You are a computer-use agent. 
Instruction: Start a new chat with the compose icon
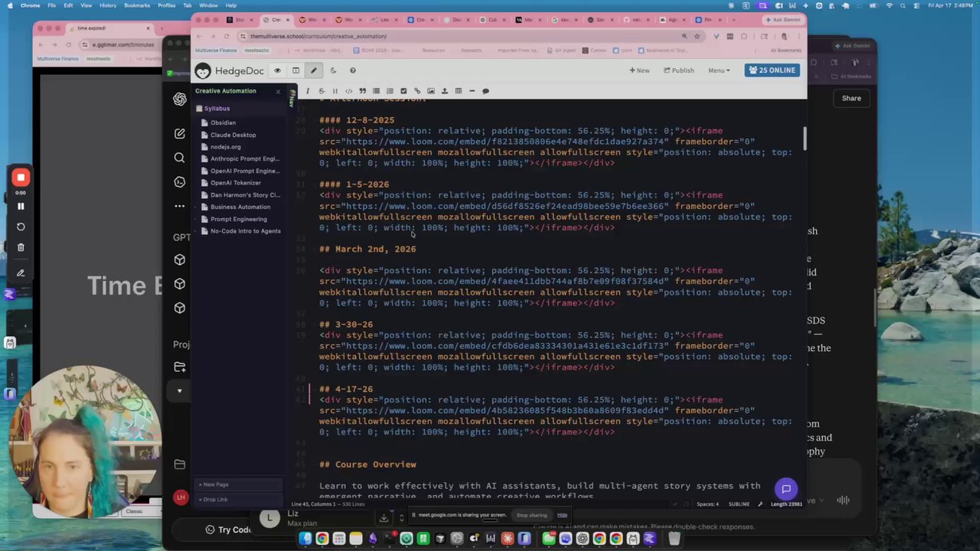pos(179,134)
